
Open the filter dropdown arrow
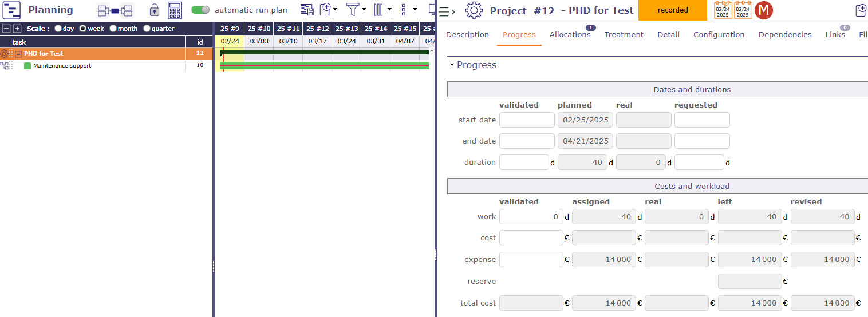coord(364,10)
